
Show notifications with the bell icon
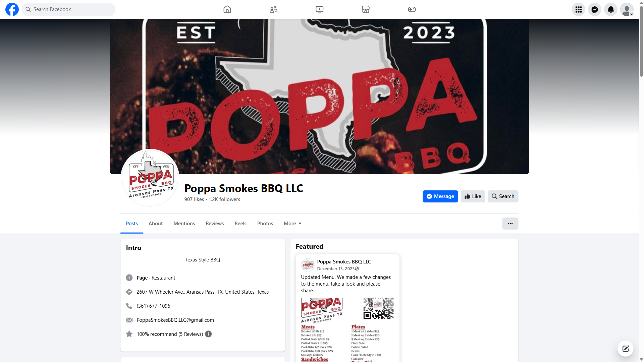coord(610,9)
